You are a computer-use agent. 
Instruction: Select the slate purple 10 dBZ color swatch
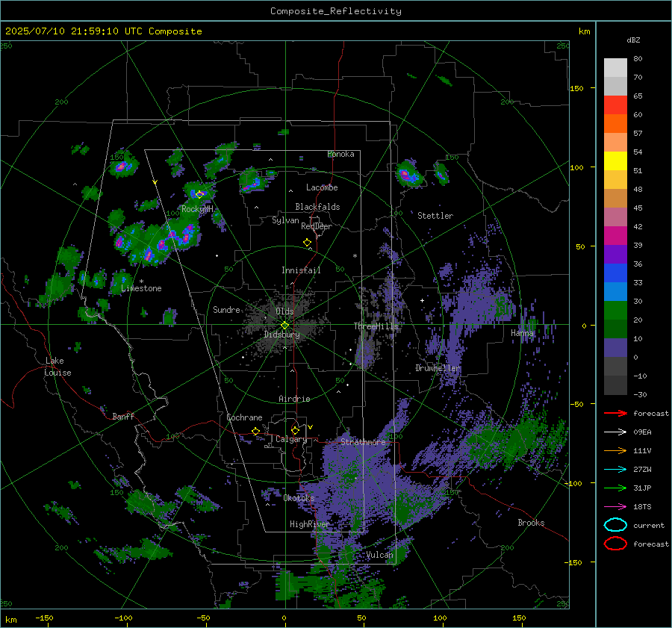615,347
